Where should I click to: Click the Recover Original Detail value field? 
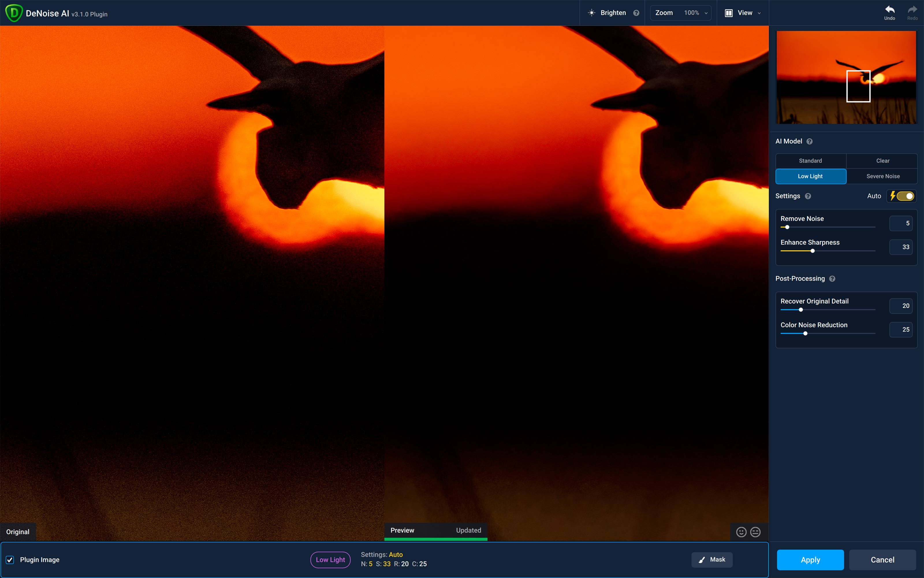coord(901,306)
